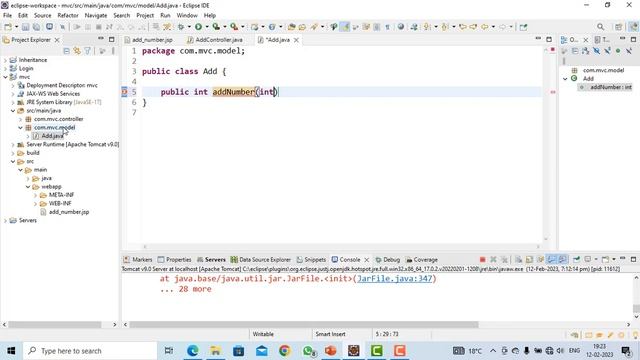Click the Windows Start button
The image size is (640, 360).
(11, 351)
